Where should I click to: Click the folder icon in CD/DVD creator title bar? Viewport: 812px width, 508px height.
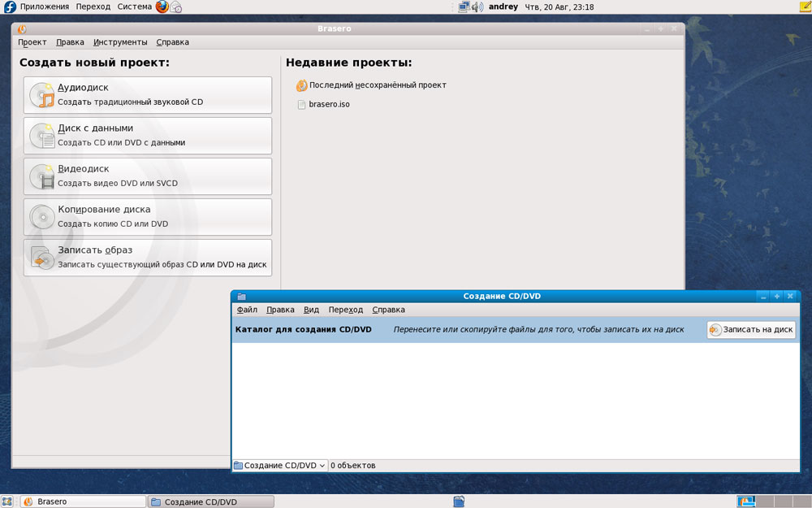pyautogui.click(x=241, y=297)
